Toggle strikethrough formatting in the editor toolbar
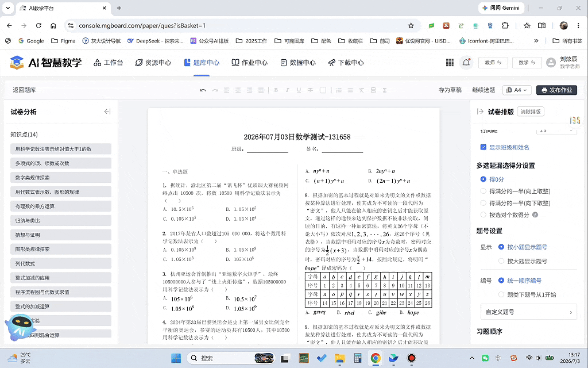This screenshot has height=368, width=588. pyautogui.click(x=311, y=90)
